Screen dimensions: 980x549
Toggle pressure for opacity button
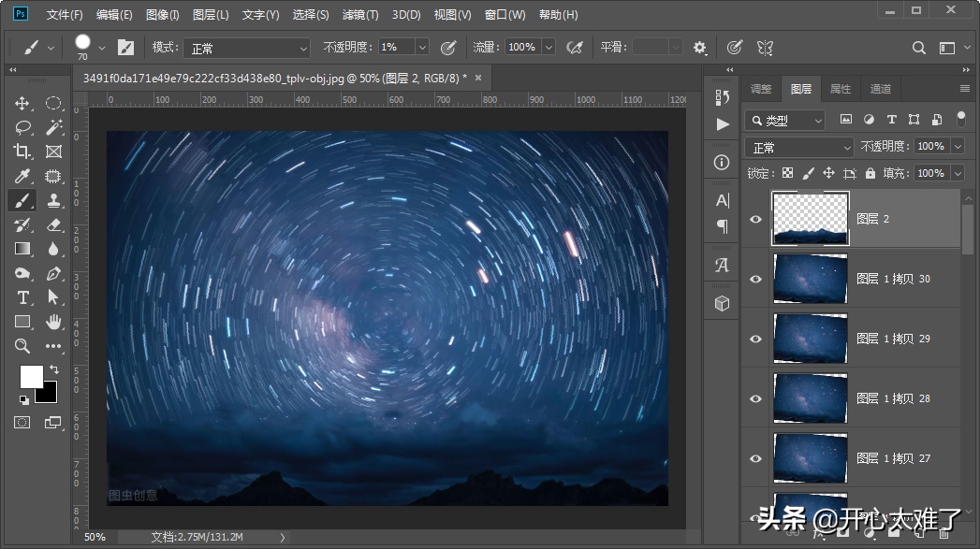coord(447,48)
